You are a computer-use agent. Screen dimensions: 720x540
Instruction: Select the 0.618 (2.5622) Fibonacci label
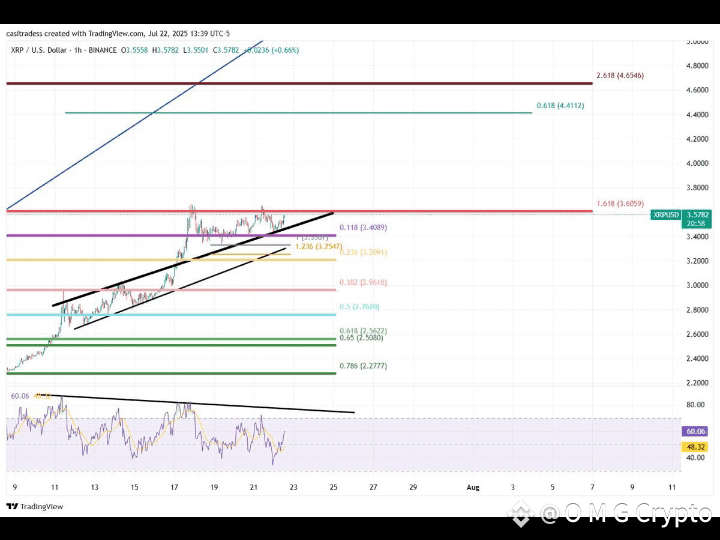point(363,331)
